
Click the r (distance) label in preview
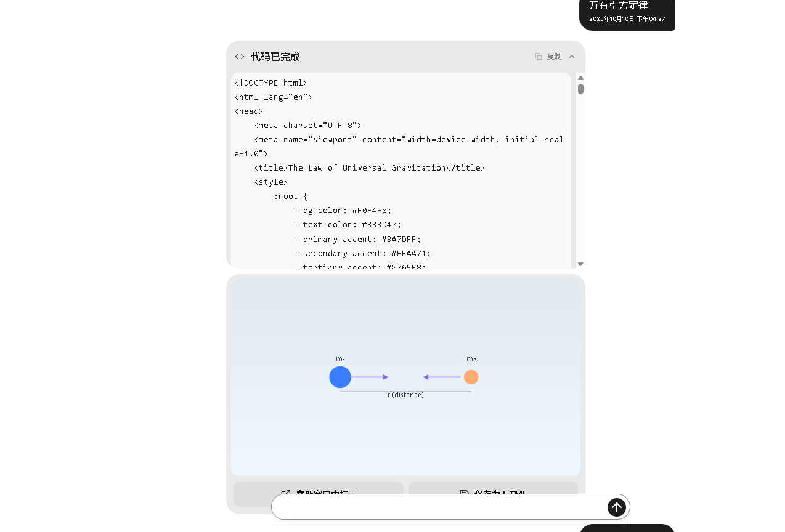click(405, 395)
